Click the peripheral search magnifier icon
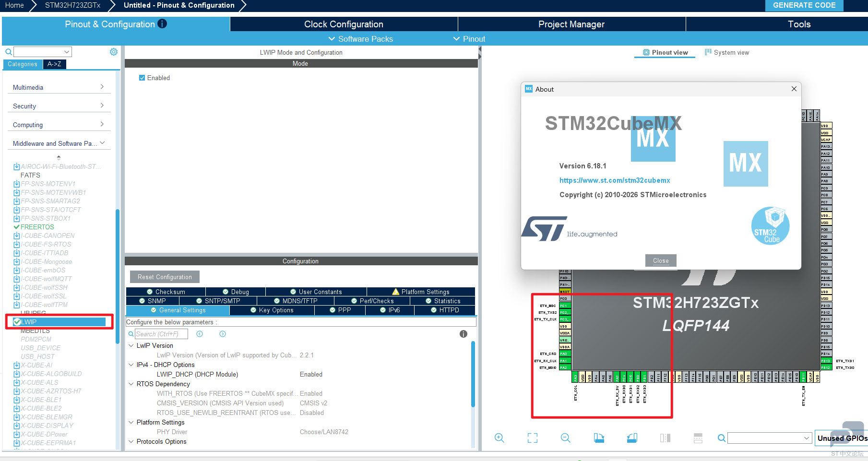Image resolution: width=868 pixels, height=461 pixels. [8, 52]
